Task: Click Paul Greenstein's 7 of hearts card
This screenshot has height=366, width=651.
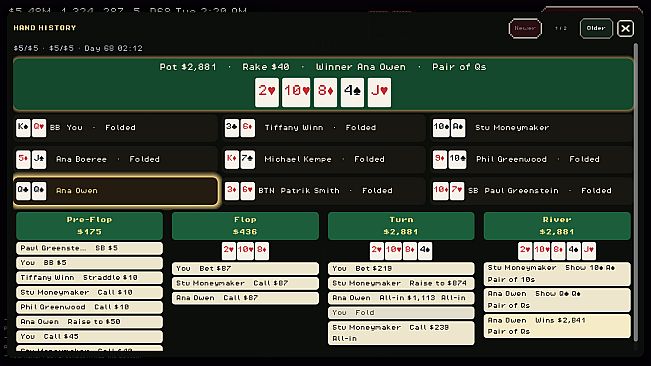Action: tap(457, 190)
